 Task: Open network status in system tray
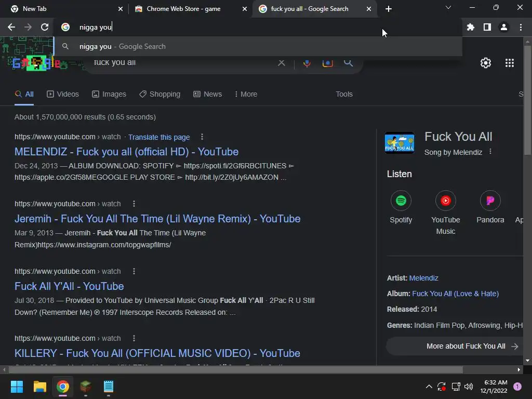456,387
